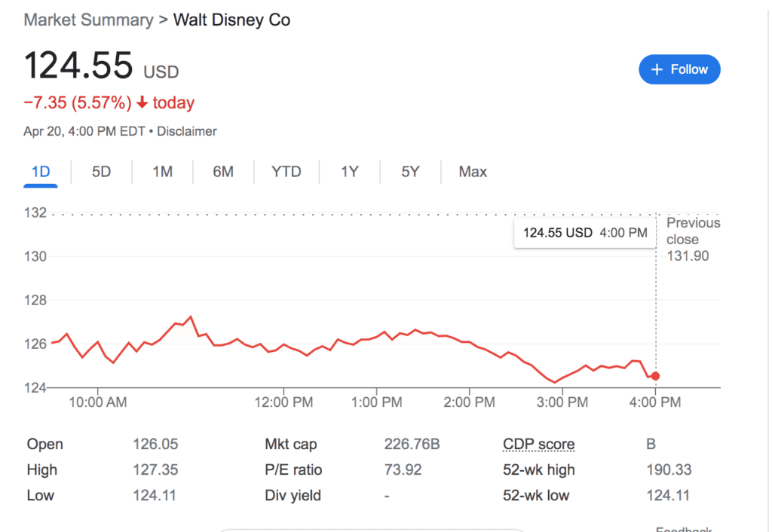
Task: Click the 3:00 PM axis label
Action: click(x=562, y=402)
